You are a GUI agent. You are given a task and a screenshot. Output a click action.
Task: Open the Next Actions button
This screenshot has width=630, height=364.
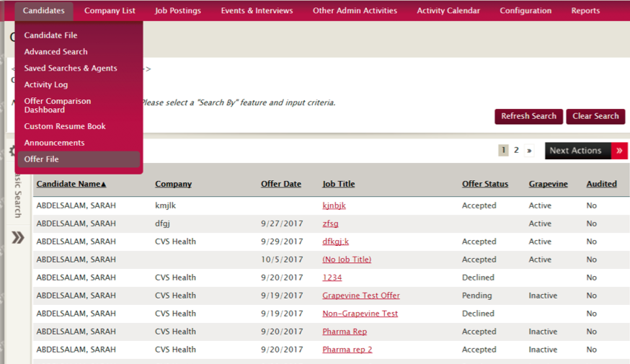click(x=578, y=151)
